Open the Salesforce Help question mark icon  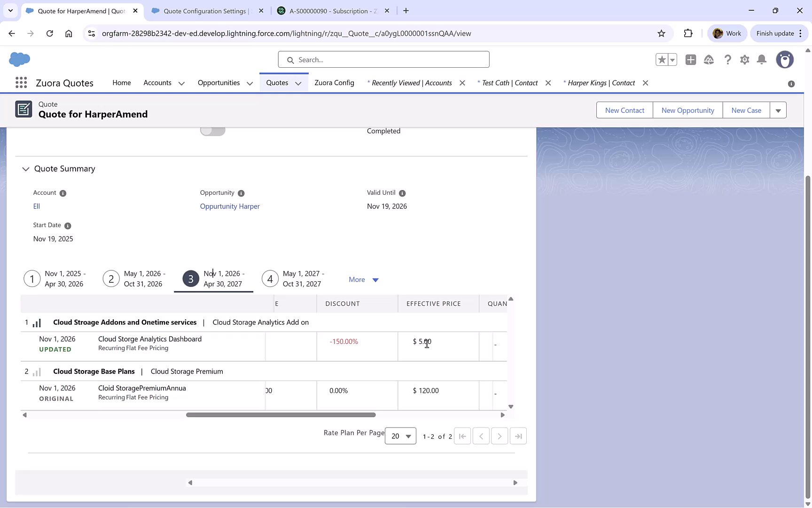[727, 60]
